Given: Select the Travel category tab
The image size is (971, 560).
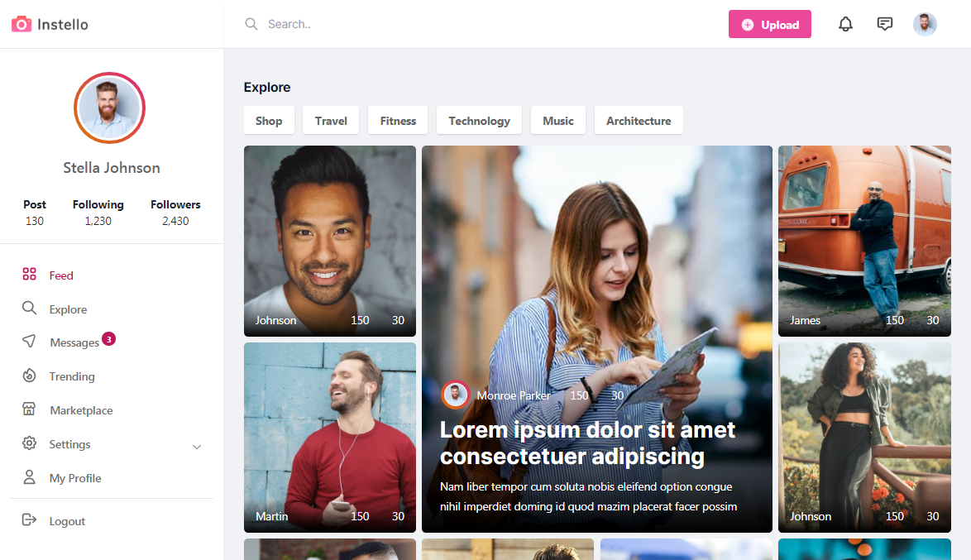Looking at the screenshot, I should click(x=331, y=120).
